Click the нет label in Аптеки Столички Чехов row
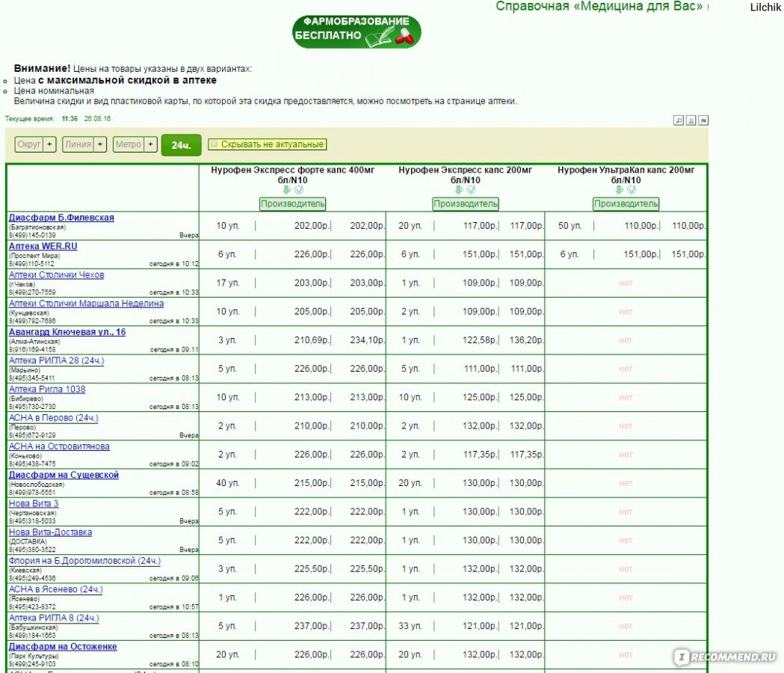The width and height of the screenshot is (784, 673). 626,283
